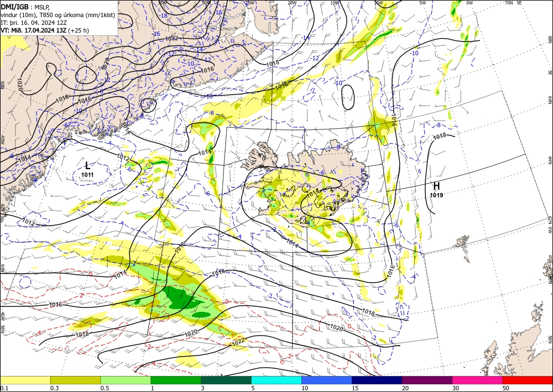Select the light green 0.5–1 legend band
The height and width of the screenshot is (392, 553).
pos(126,380)
